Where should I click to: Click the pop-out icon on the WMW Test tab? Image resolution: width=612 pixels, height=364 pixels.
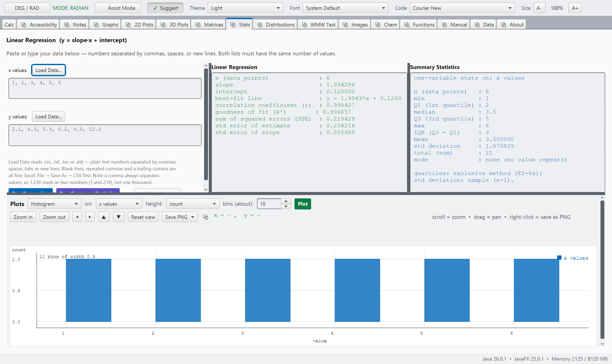tap(305, 25)
